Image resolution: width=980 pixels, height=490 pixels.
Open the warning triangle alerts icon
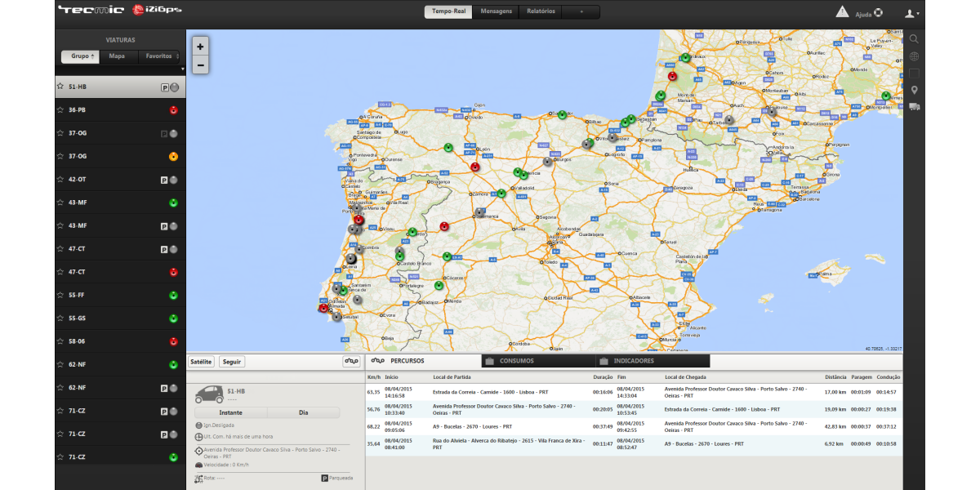point(842,12)
